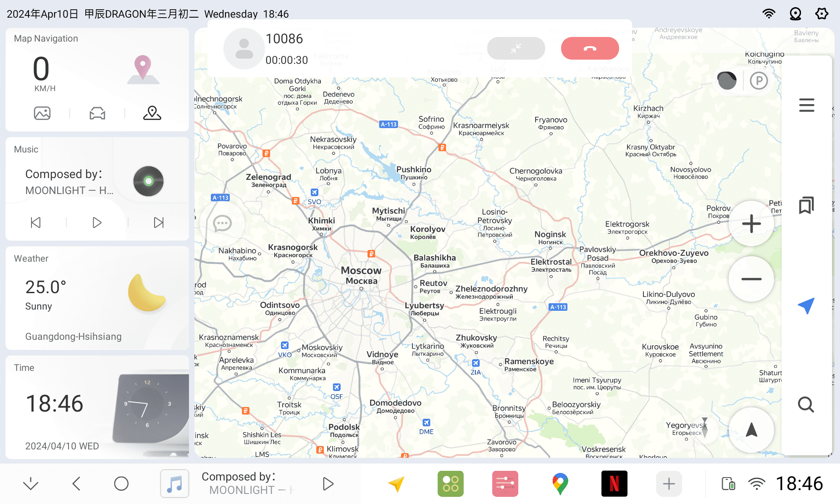Image resolution: width=840 pixels, height=504 pixels.
Task: Minimize the call banner
Action: pos(516,48)
